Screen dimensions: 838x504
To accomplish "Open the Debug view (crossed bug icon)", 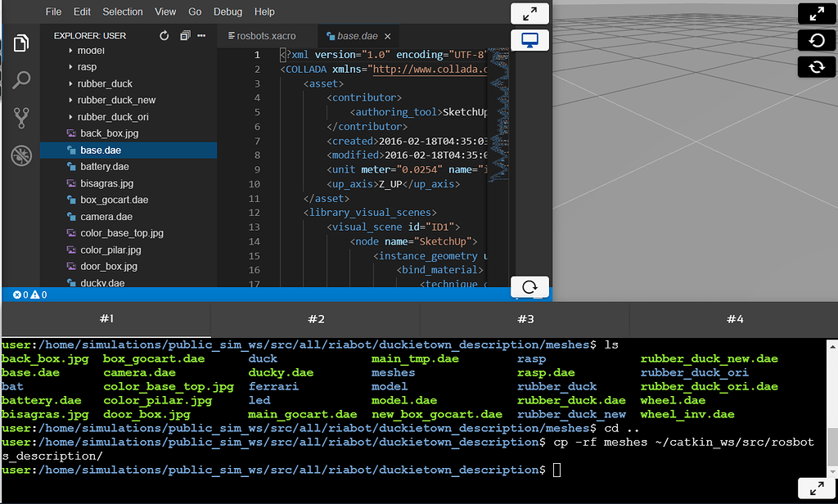I will point(22,155).
